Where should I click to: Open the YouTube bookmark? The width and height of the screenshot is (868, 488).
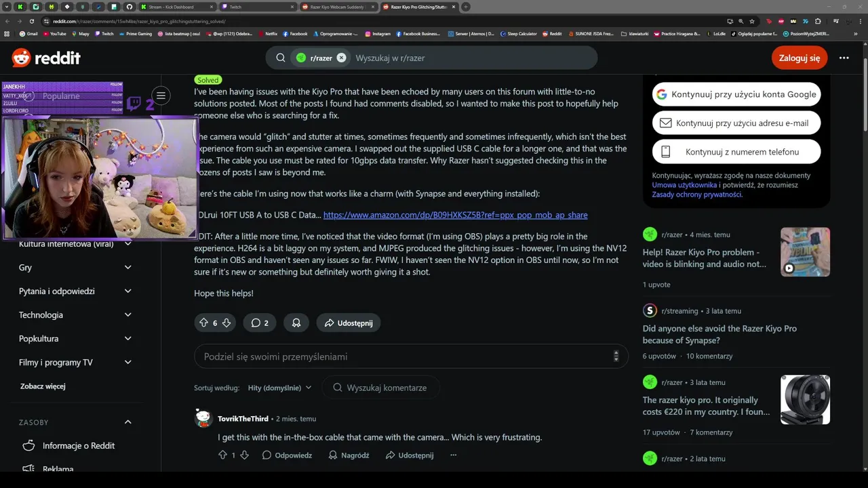pos(55,33)
